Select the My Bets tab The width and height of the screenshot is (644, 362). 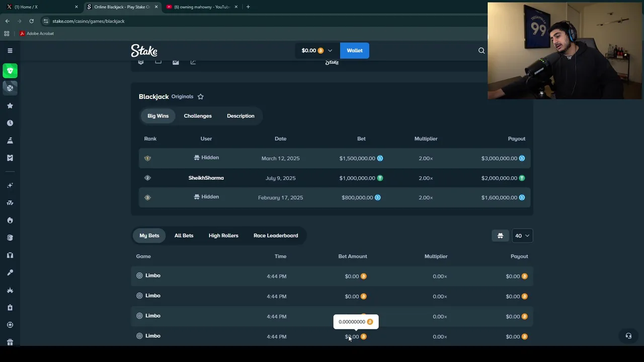point(149,236)
